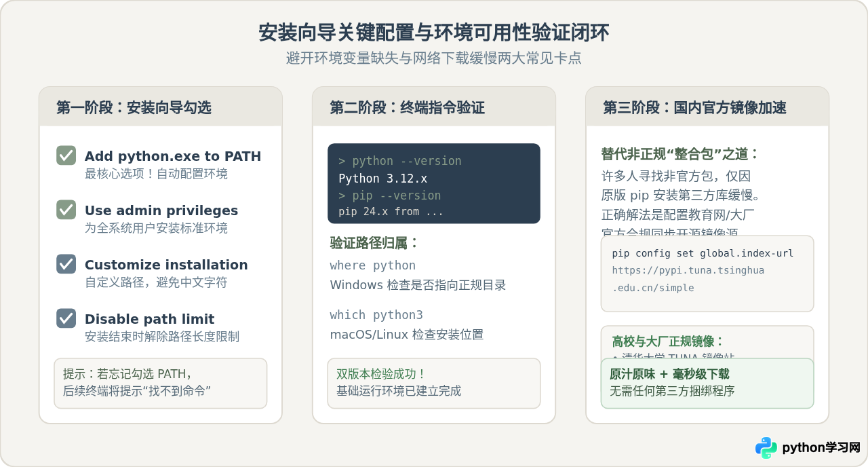The image size is (868, 467).
Task: Click the URL https://pypi.tuna.tsinghua
Action: click(688, 270)
